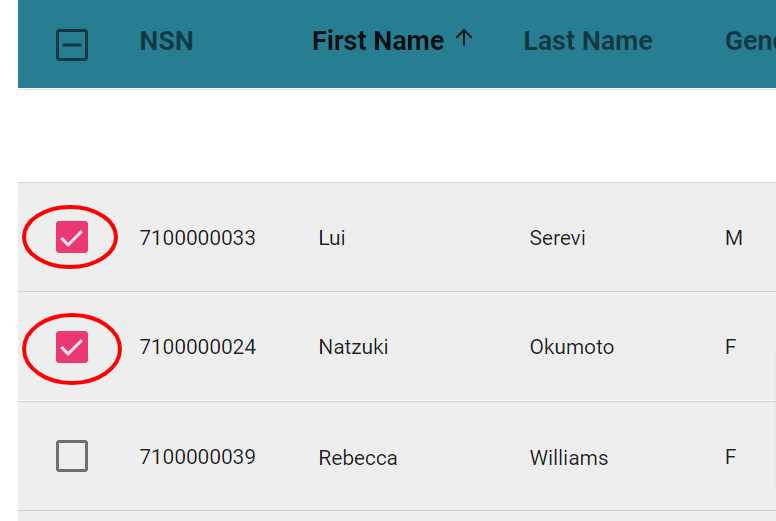Image resolution: width=776 pixels, height=521 pixels.
Task: Click gender value F in Rebecca's row
Action: tap(730, 457)
